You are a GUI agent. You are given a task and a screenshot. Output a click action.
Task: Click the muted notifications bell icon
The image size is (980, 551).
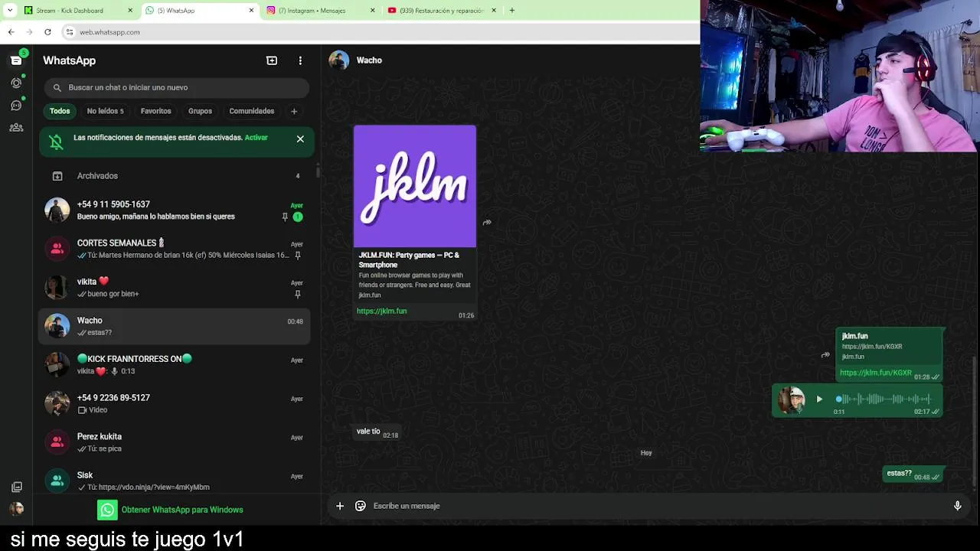[x=56, y=142]
